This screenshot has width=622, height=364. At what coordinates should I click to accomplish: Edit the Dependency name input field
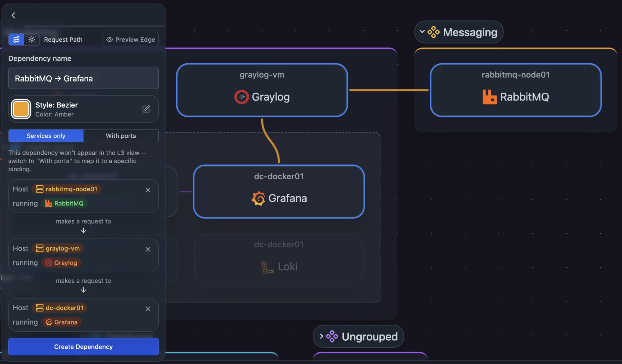pos(83,78)
